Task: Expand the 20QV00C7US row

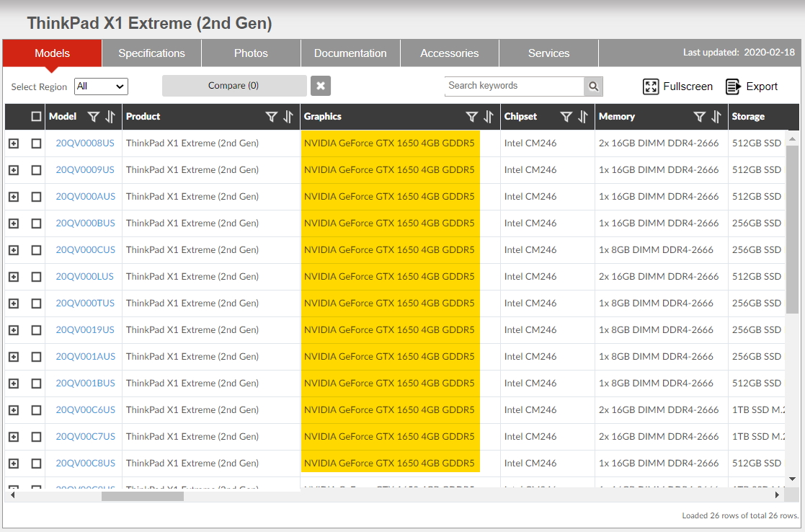Action: (14, 437)
